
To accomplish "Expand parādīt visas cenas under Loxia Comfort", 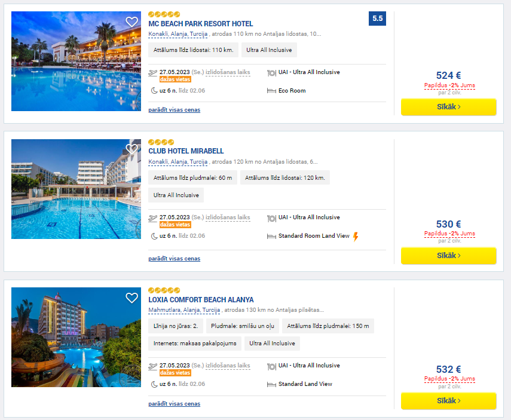I will (175, 404).
